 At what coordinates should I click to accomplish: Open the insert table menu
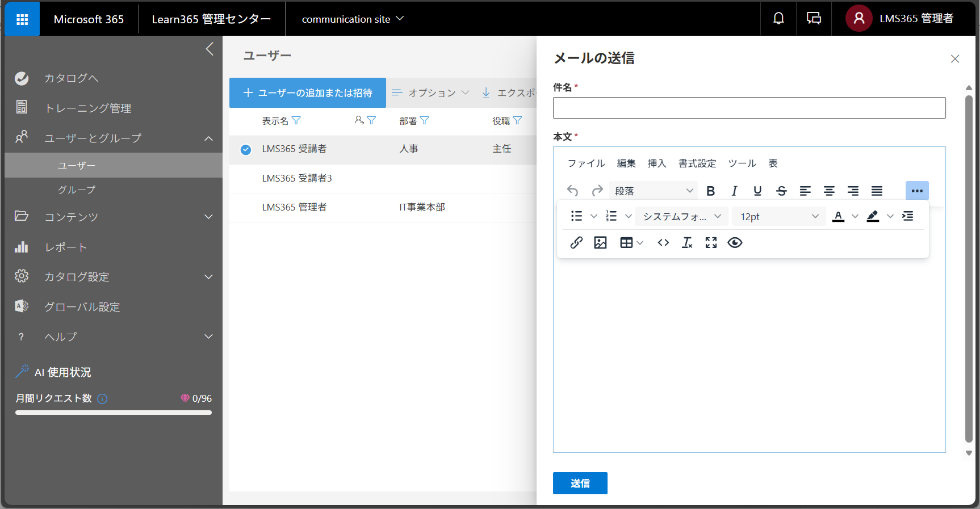coord(631,243)
